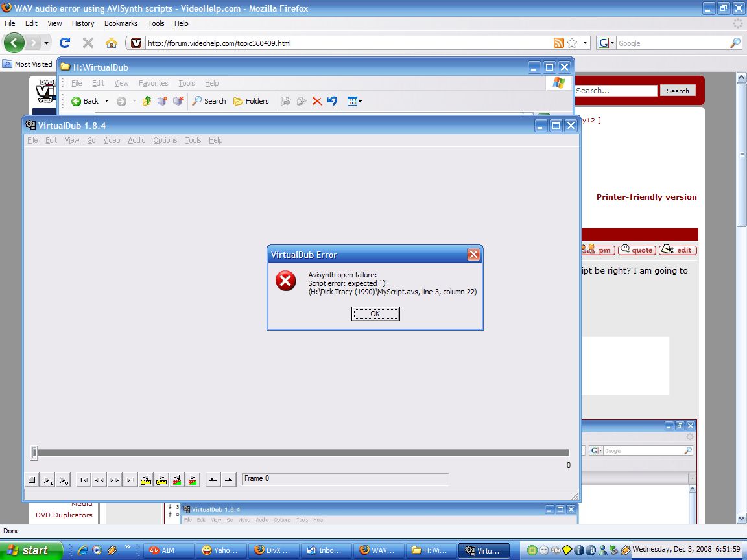Image resolution: width=747 pixels, height=560 pixels.
Task: Click the previous key frame icon
Action: [x=146, y=480]
